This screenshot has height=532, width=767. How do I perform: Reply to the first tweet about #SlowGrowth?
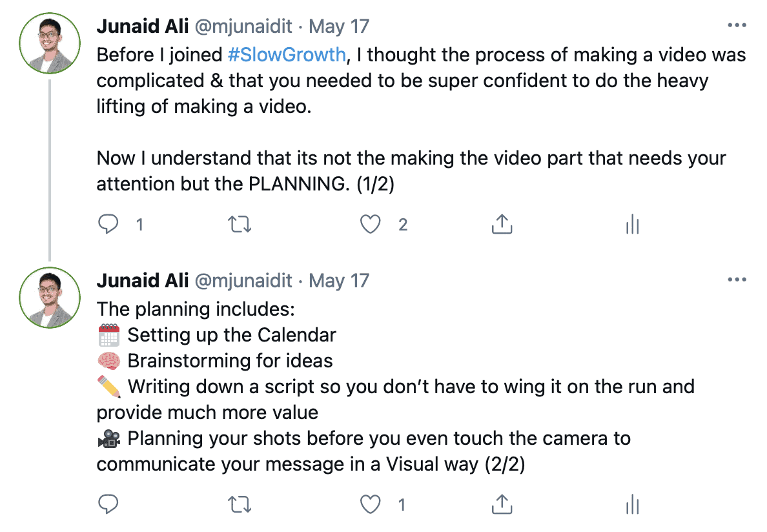click(x=108, y=225)
